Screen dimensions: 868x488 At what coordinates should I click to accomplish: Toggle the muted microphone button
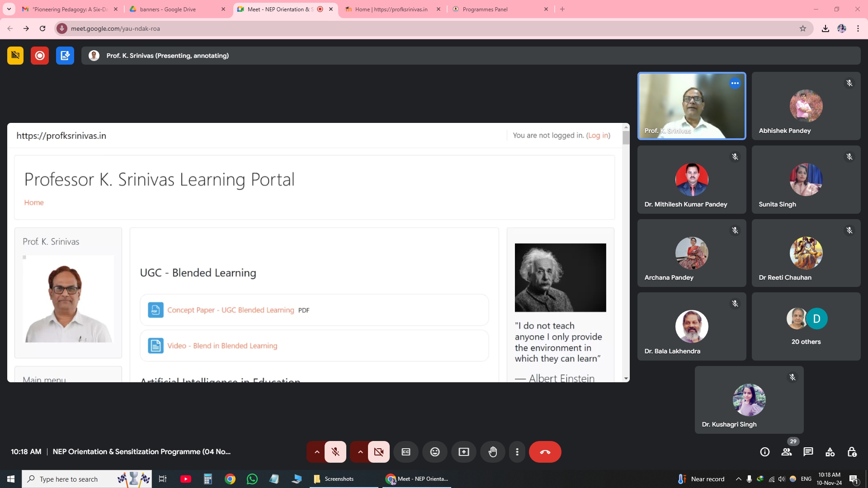(x=335, y=452)
